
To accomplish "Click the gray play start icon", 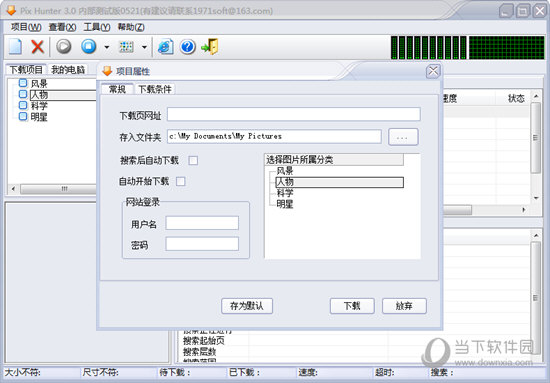I will pyautogui.click(x=63, y=46).
